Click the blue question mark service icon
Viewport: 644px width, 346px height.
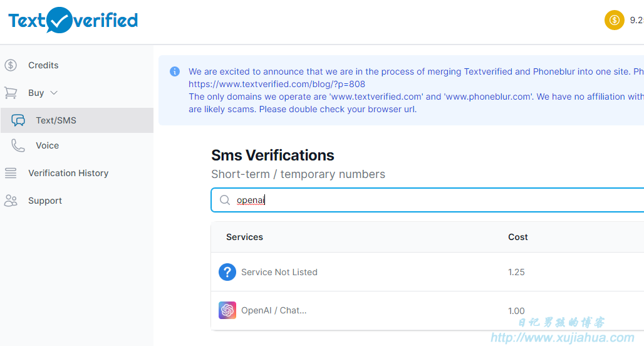227,272
